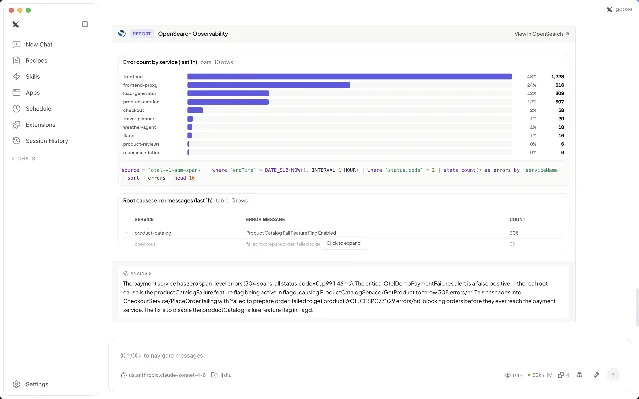This screenshot has width=639, height=399.
Task: Click the Session History clock icon
Action: coord(16,141)
